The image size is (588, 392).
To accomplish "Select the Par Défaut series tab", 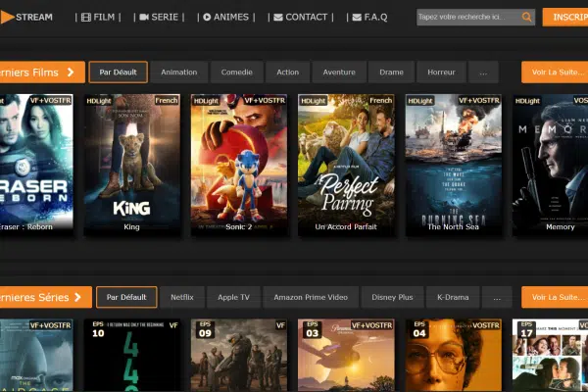I will tap(126, 297).
